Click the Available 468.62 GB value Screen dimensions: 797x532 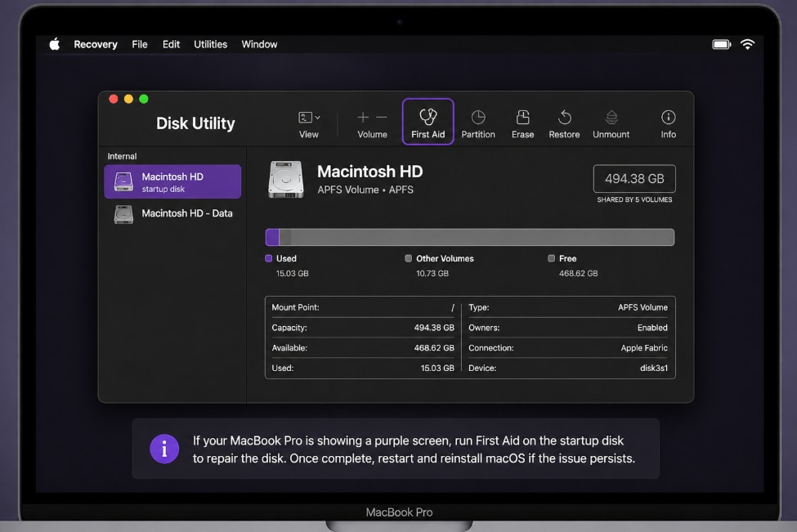[434, 347]
